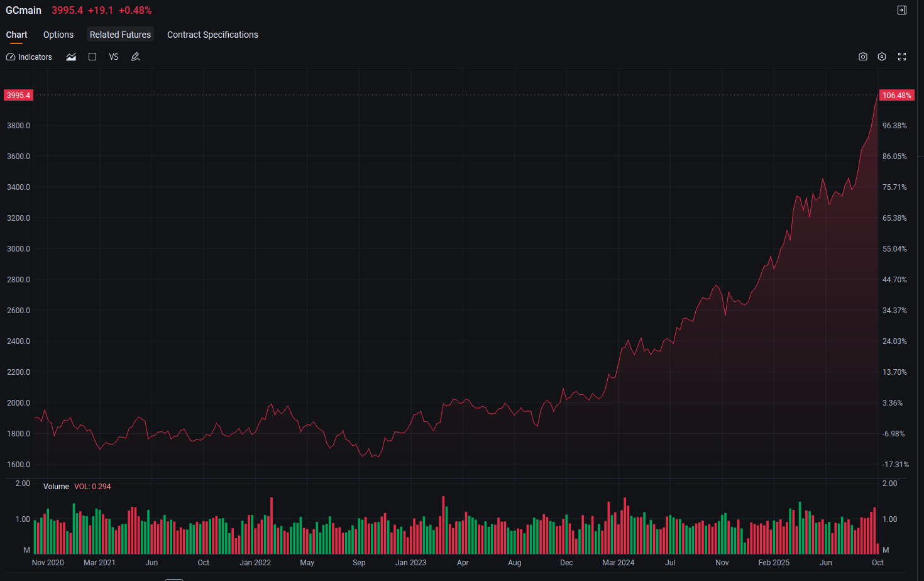Click the 3995.4 current price tag
924x581 pixels.
click(x=19, y=96)
